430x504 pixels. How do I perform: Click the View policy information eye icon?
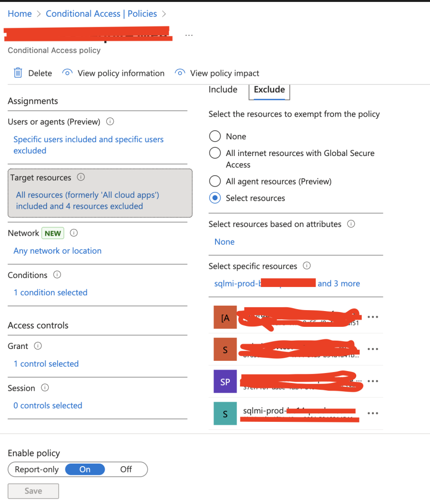coord(67,73)
